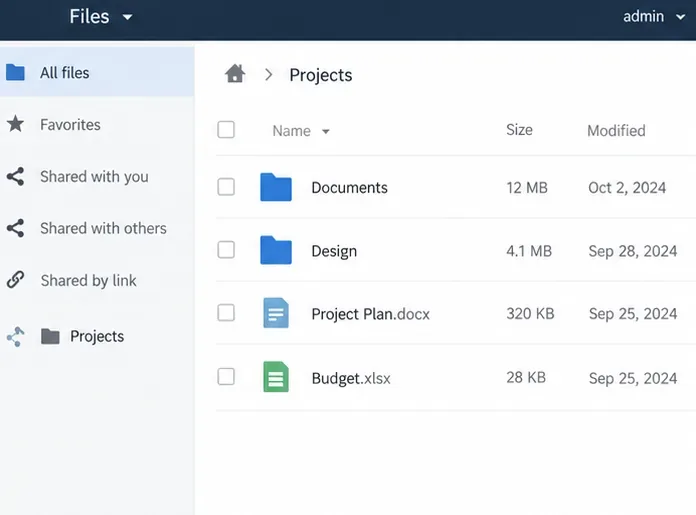
Task: Sort by the Modified column header
Action: pos(616,131)
